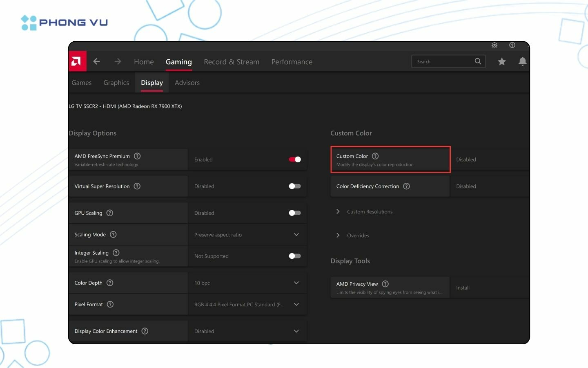Screen dimensions: 588x368
Task: Click 'Enable GPU scaling to allow integer scaling' text
Action: [117, 261]
